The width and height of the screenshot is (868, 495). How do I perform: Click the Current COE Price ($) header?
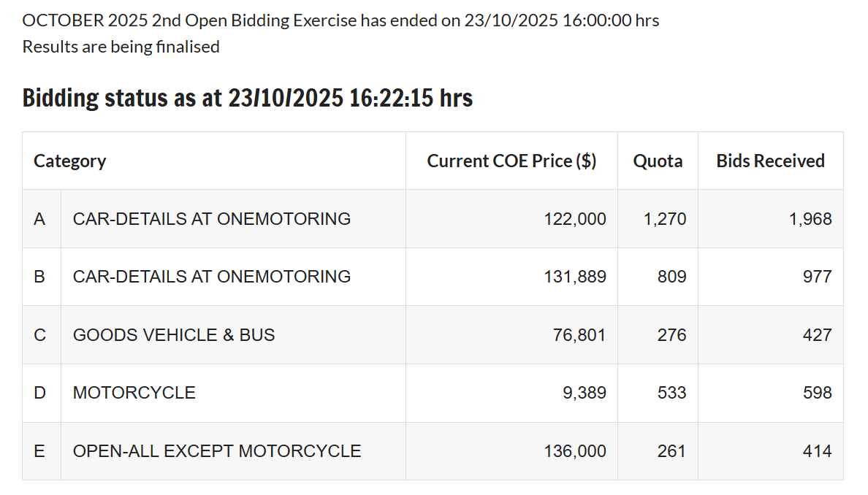(x=511, y=161)
